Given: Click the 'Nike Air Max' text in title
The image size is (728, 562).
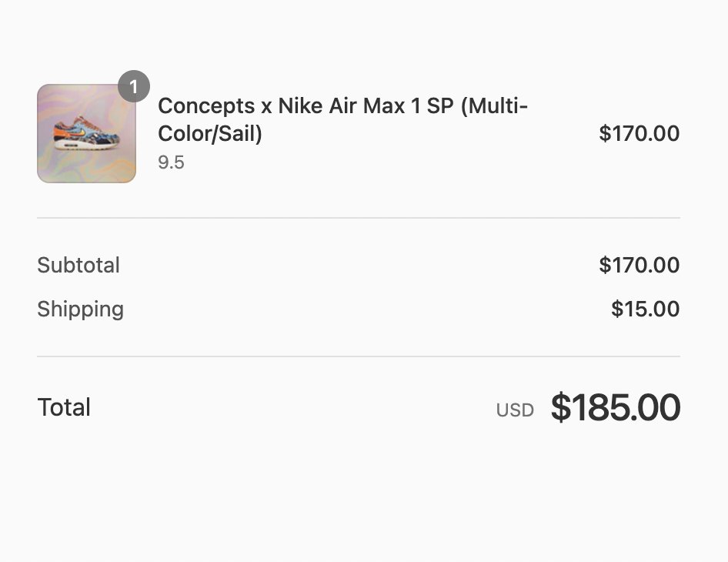Looking at the screenshot, I should tap(341, 106).
